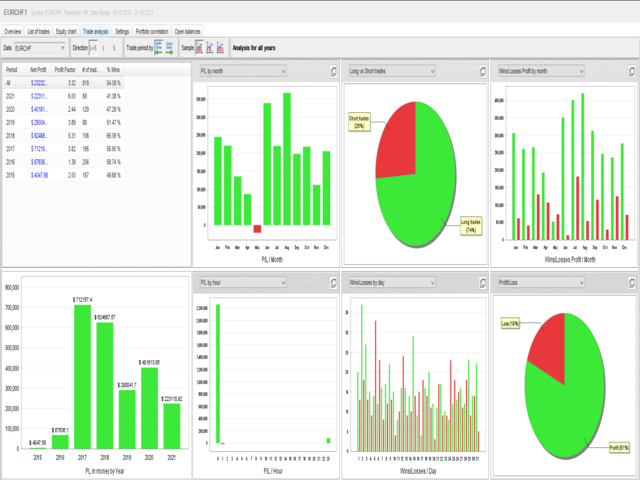The height and width of the screenshot is (480, 640).
Task: Expand the Wins/Losses by day dropdown
Action: (390, 283)
